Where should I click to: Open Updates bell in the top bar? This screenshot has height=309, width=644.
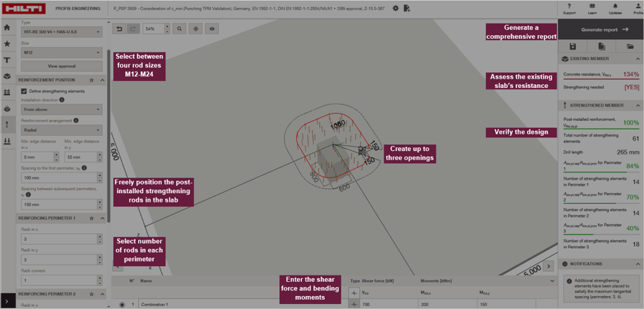pyautogui.click(x=615, y=9)
